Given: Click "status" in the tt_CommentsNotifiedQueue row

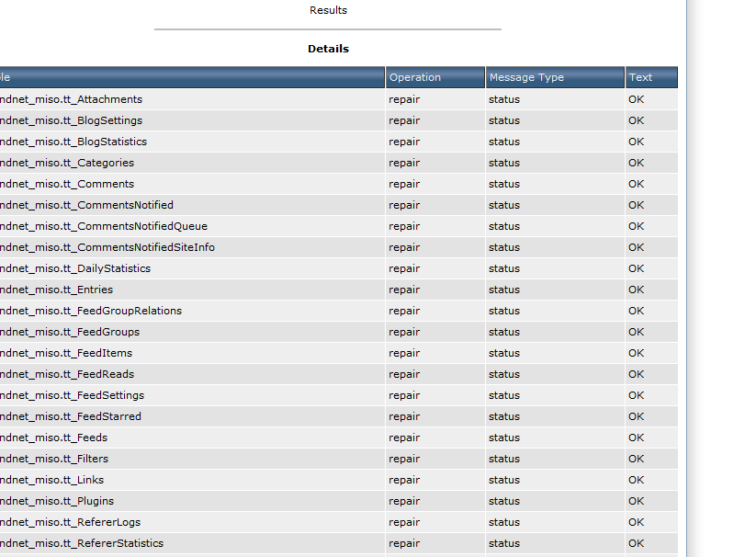Looking at the screenshot, I should click(504, 227).
